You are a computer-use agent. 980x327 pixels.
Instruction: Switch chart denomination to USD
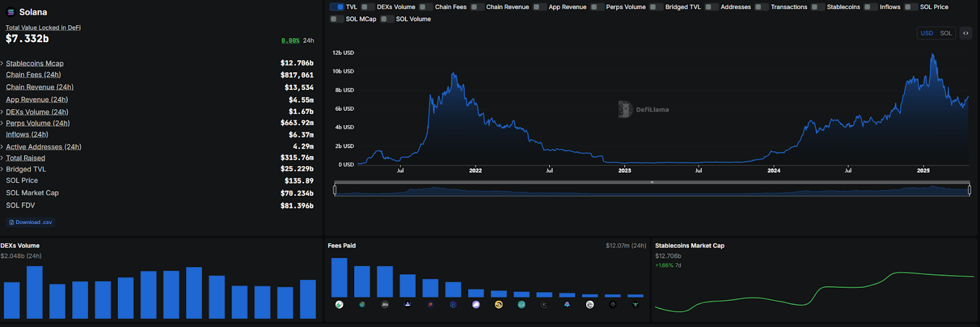(x=927, y=33)
